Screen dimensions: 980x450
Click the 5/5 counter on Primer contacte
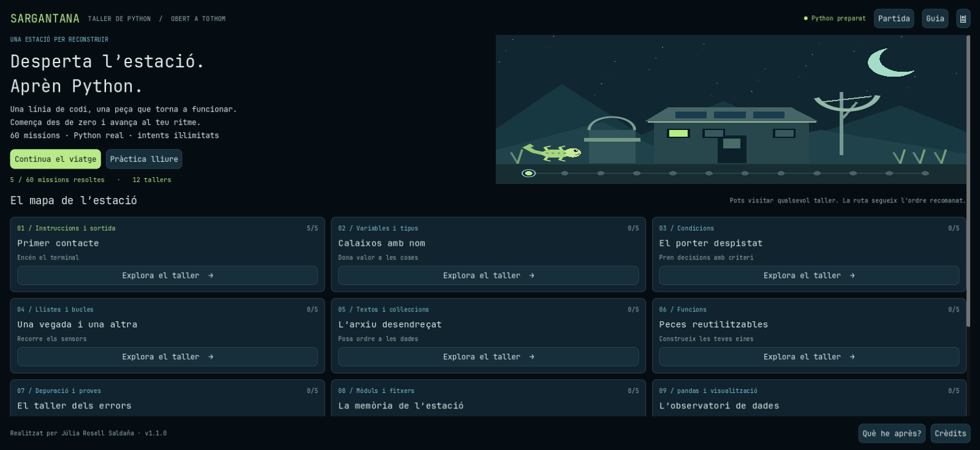click(x=313, y=228)
